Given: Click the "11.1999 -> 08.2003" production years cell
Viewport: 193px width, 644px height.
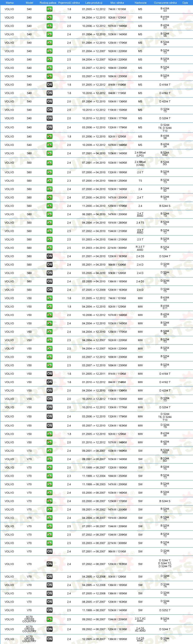Looking at the screenshot, I should pyautogui.click(x=94, y=485).
